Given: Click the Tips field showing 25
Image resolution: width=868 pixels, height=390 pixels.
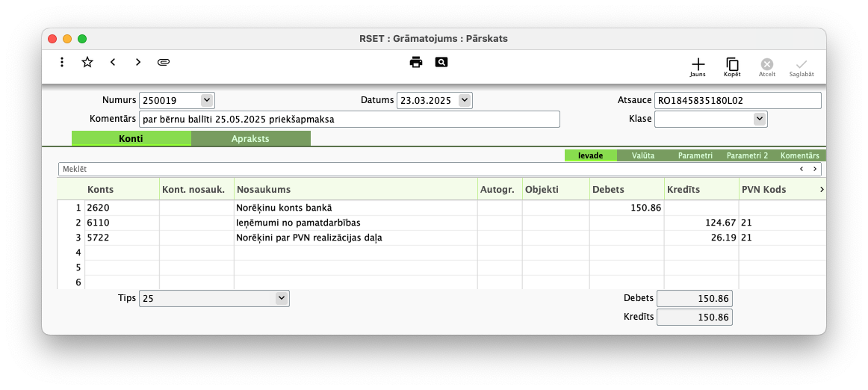Looking at the screenshot, I should (214, 298).
